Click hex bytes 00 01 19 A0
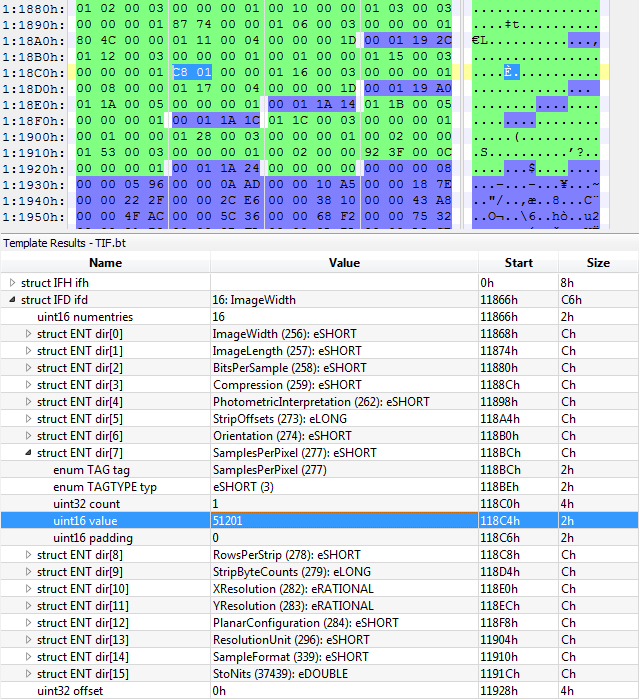The width and height of the screenshot is (639, 699). point(408,88)
